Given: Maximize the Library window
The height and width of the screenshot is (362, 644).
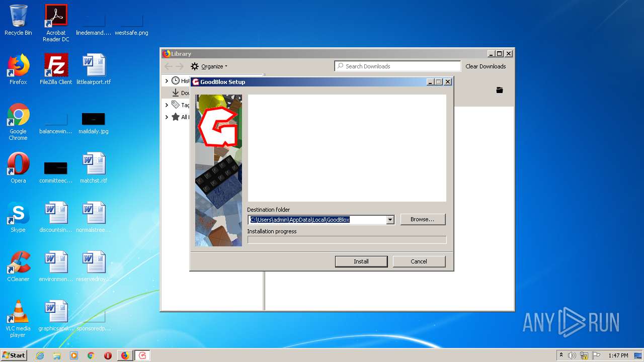Looking at the screenshot, I should [x=500, y=54].
